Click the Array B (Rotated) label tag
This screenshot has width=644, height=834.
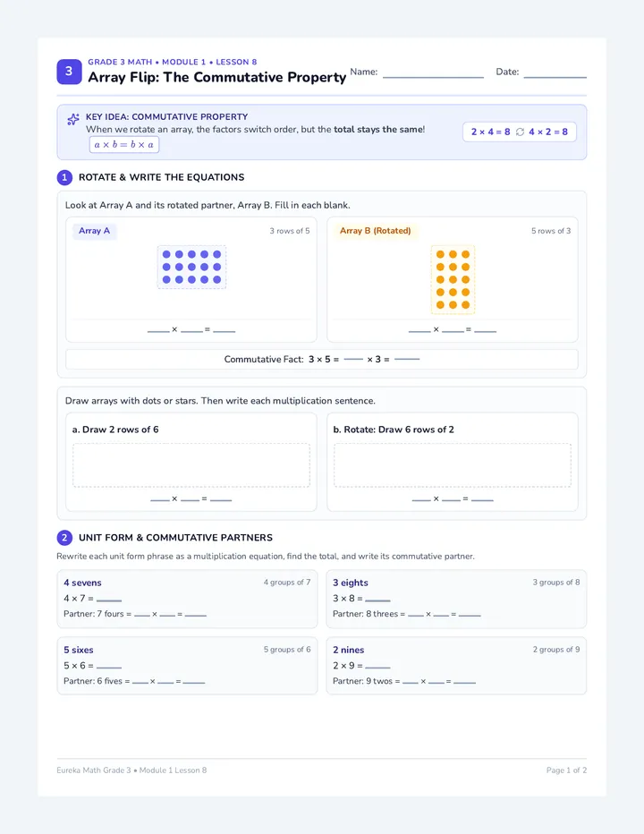(376, 231)
